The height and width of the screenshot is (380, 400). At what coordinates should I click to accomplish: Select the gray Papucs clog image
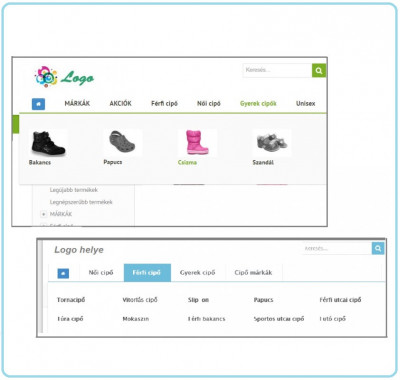(122, 142)
